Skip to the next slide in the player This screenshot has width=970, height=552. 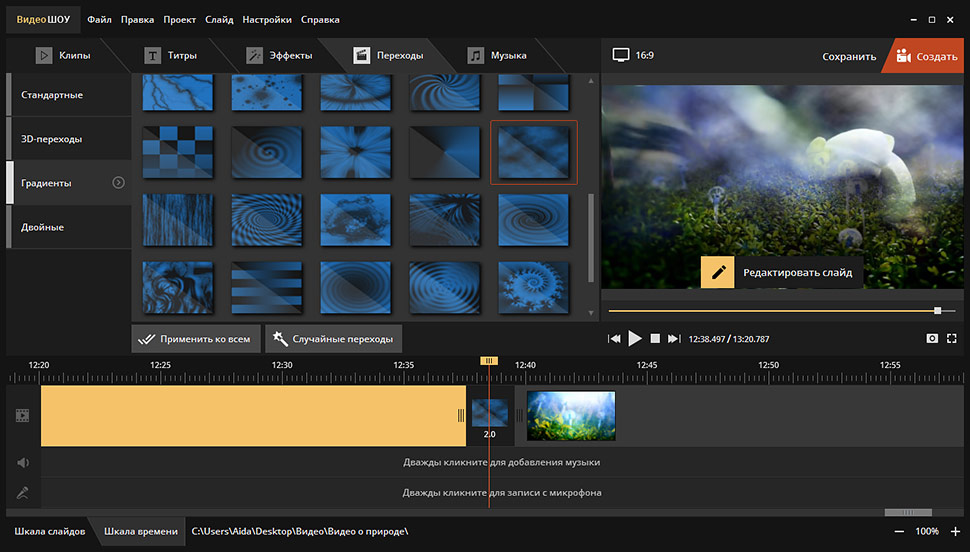[674, 339]
